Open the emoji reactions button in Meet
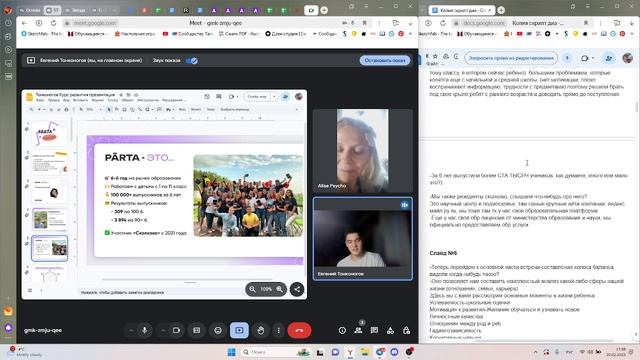The width and height of the screenshot is (640, 360). click(x=218, y=330)
